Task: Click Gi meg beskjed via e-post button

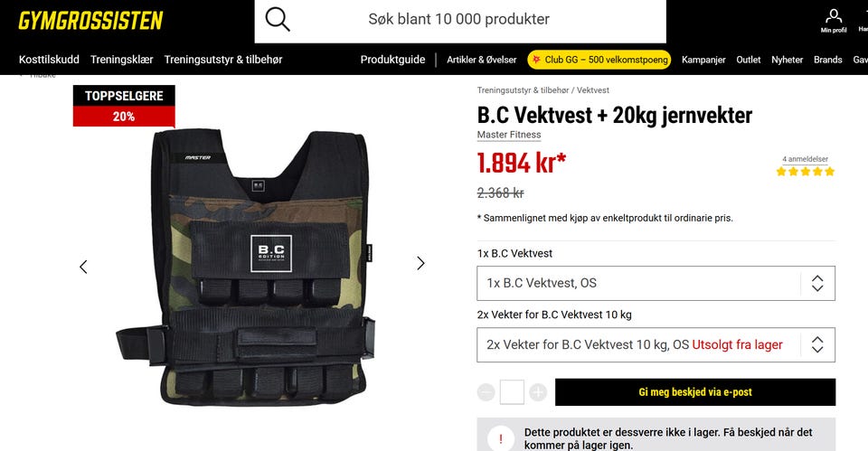Action: click(x=695, y=392)
